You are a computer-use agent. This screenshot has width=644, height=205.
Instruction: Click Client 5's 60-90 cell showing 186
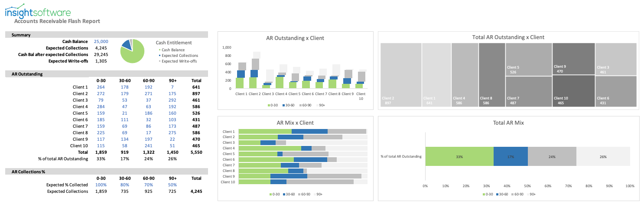(x=149, y=113)
